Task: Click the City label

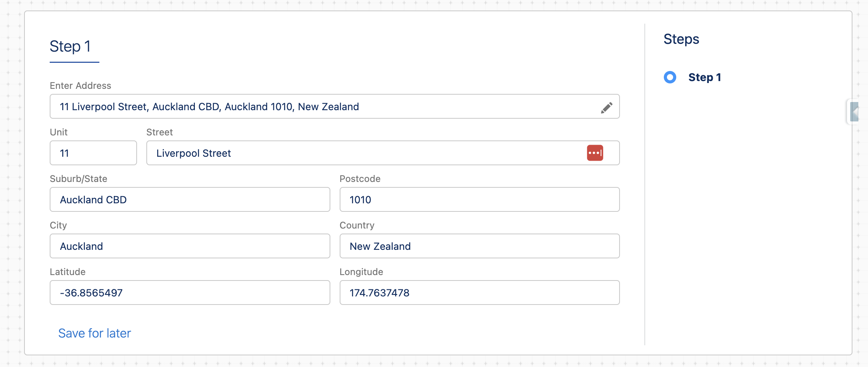Action: (58, 225)
